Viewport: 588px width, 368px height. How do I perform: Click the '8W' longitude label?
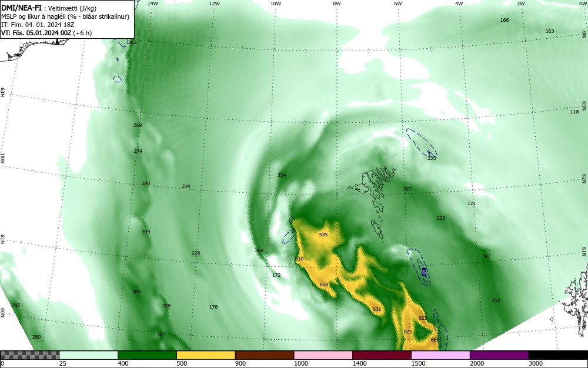pos(337,4)
